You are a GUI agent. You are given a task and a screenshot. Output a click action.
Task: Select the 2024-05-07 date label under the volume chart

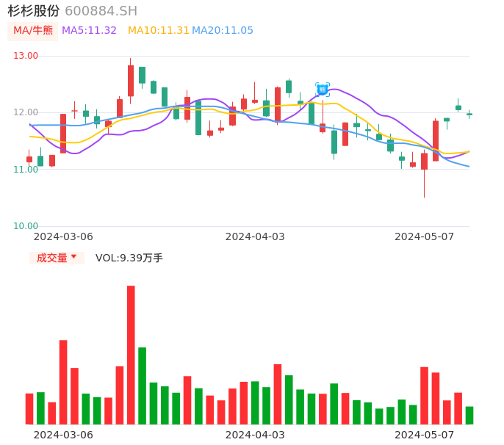425,435
